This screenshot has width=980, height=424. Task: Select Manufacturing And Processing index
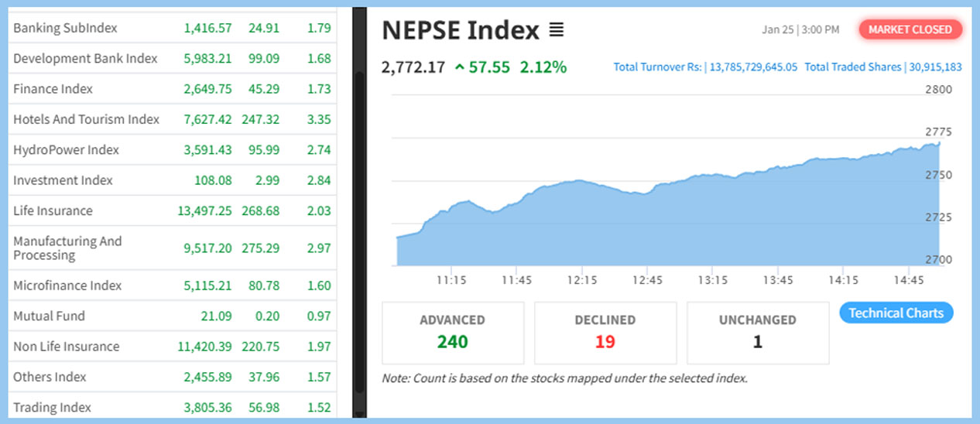click(x=67, y=248)
